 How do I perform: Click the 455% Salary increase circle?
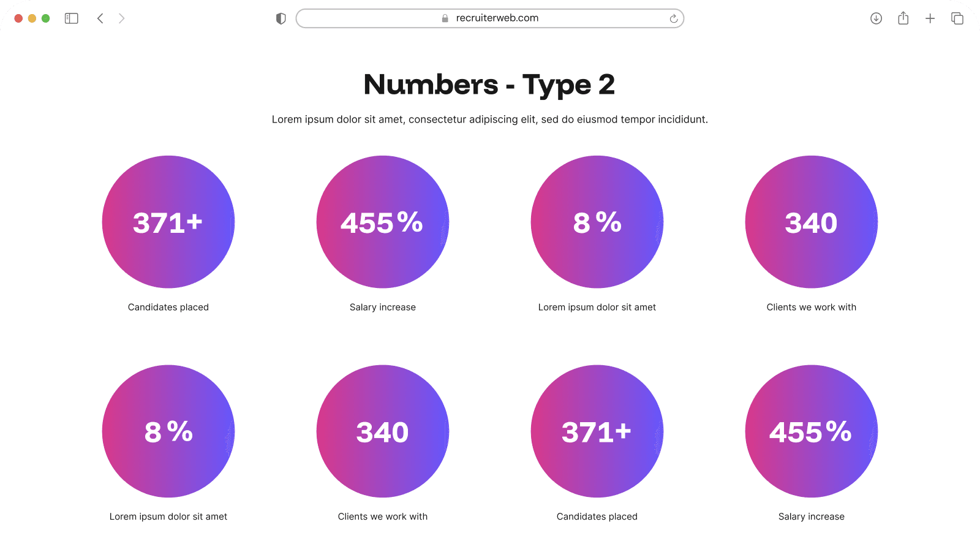coord(382,222)
